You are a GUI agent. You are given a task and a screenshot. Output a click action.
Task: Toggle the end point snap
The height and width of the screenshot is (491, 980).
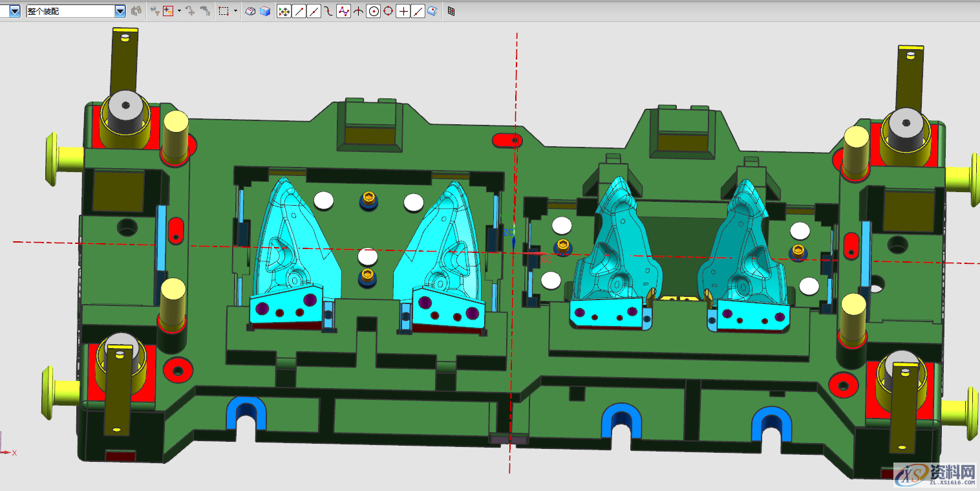pos(299,11)
